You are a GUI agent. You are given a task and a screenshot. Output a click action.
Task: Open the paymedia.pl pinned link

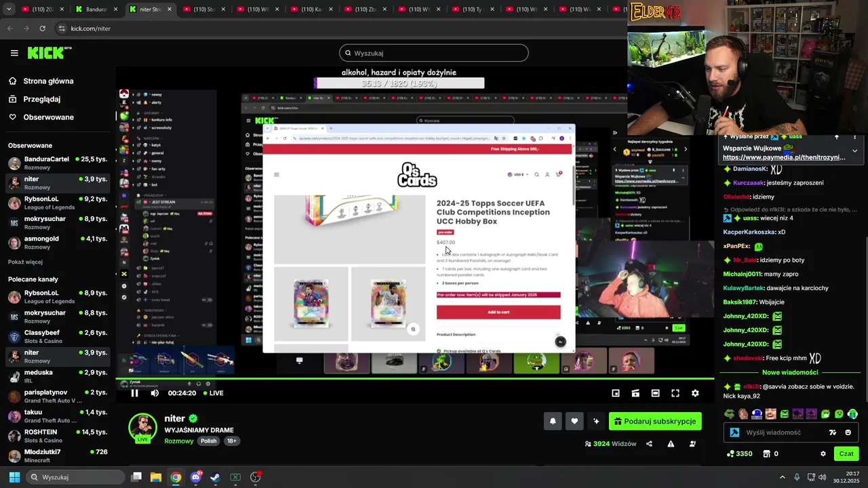coord(784,157)
